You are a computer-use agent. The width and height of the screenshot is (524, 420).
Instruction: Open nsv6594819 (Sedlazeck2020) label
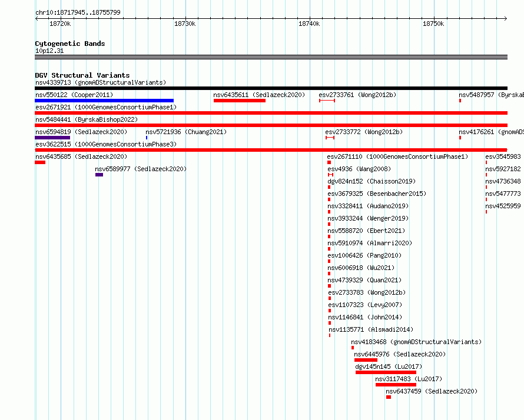click(x=81, y=132)
